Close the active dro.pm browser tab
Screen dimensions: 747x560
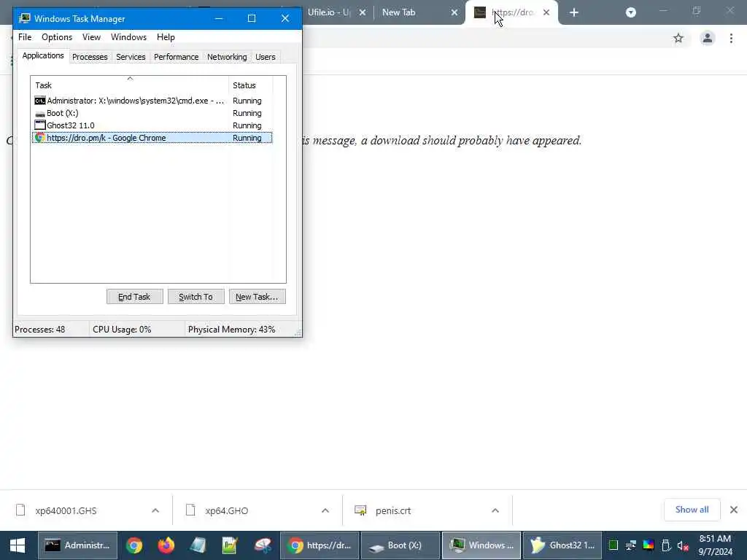[546, 13]
